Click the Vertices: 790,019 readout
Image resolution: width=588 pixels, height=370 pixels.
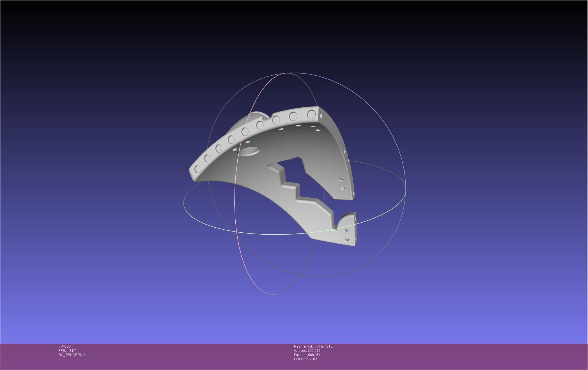(x=307, y=351)
